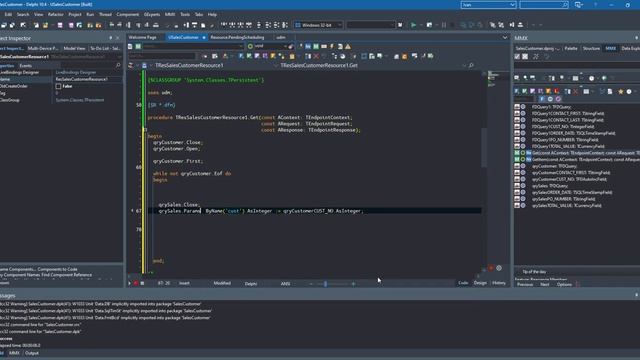The width and height of the screenshot is (640, 360).
Task: Click the editor vertical scrollbar
Action: point(484,147)
